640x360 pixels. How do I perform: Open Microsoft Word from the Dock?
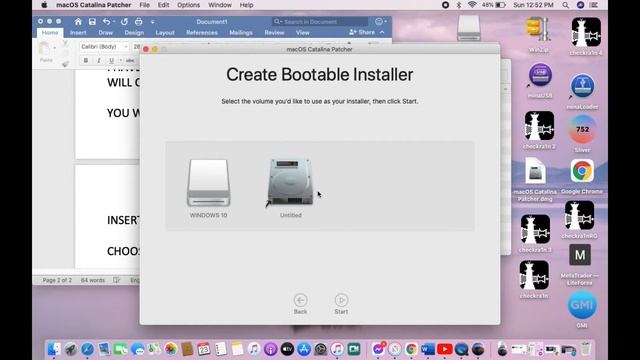428,349
